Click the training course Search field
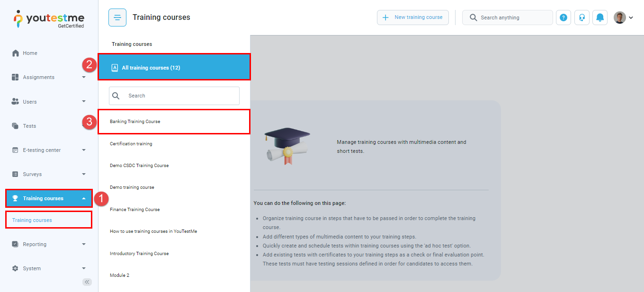The width and height of the screenshot is (644, 292). (174, 96)
